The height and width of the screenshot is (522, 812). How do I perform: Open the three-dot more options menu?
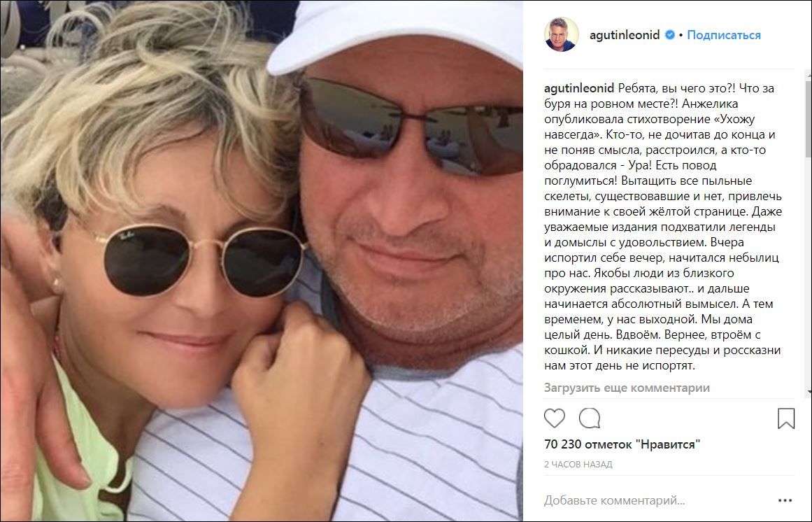[x=785, y=500]
